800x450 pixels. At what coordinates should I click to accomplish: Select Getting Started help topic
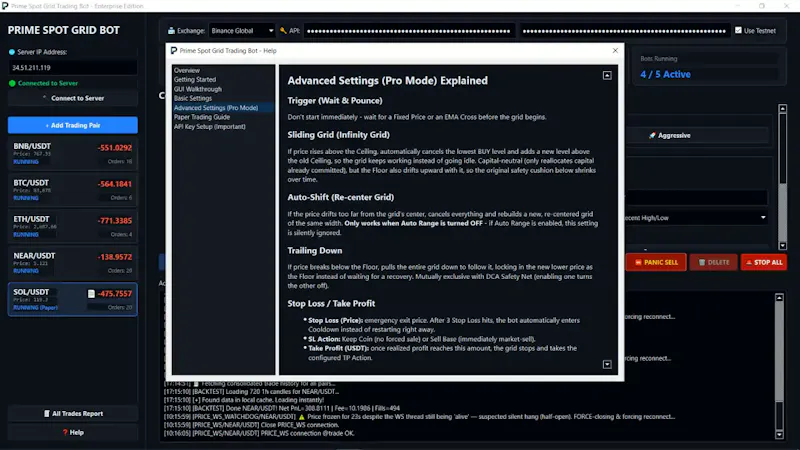click(x=195, y=80)
